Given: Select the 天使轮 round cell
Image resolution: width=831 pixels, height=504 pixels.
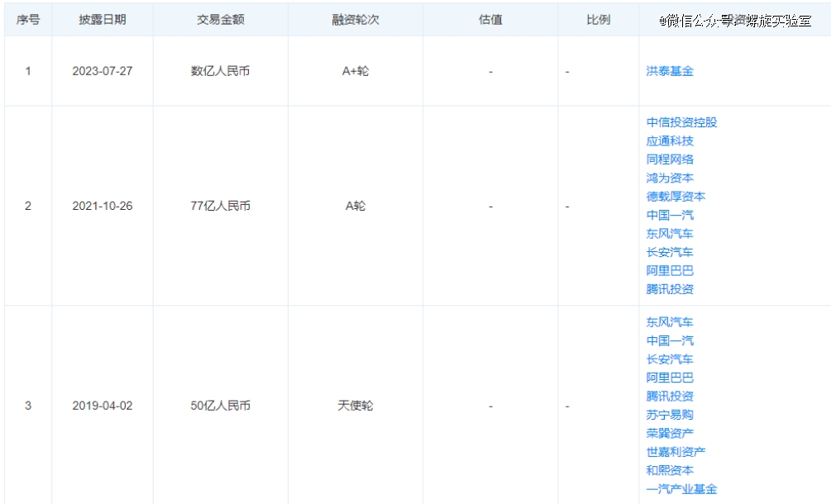Looking at the screenshot, I should click(x=356, y=406).
